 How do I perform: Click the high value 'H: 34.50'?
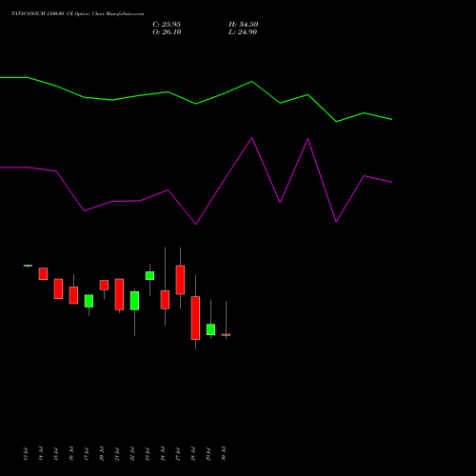point(244,25)
